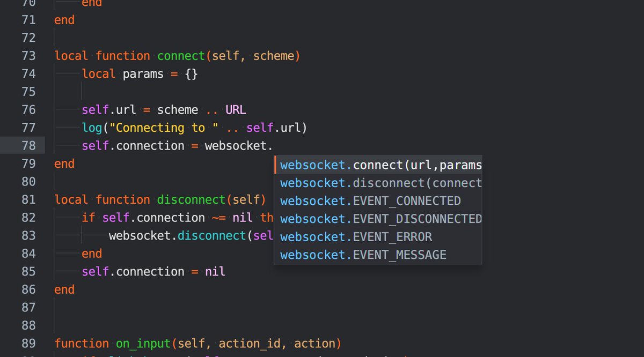Click the 'if' keyword on line 82

click(89, 218)
